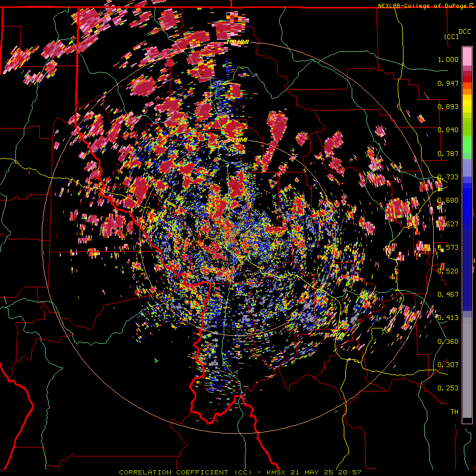Viewport: 476px width, 476px height.
Task: Click the DCC label above color bar
Action: (464, 32)
